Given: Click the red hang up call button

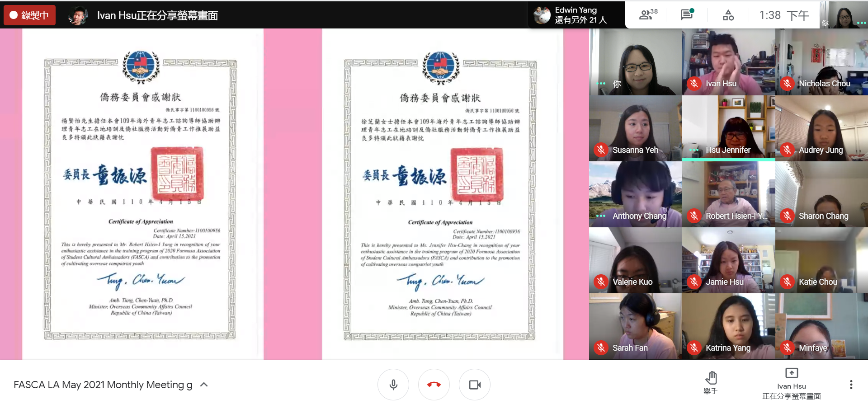Looking at the screenshot, I should (434, 385).
